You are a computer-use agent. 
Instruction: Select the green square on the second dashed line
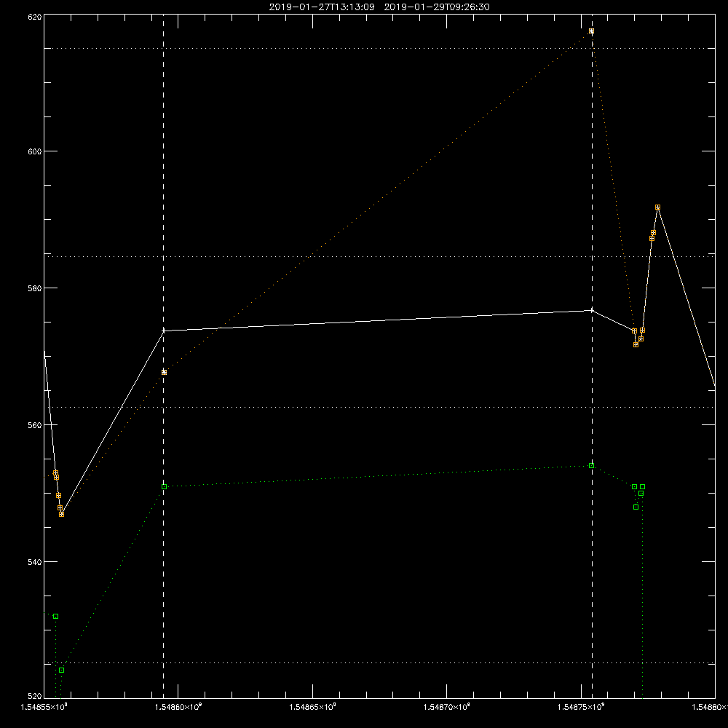click(591, 466)
